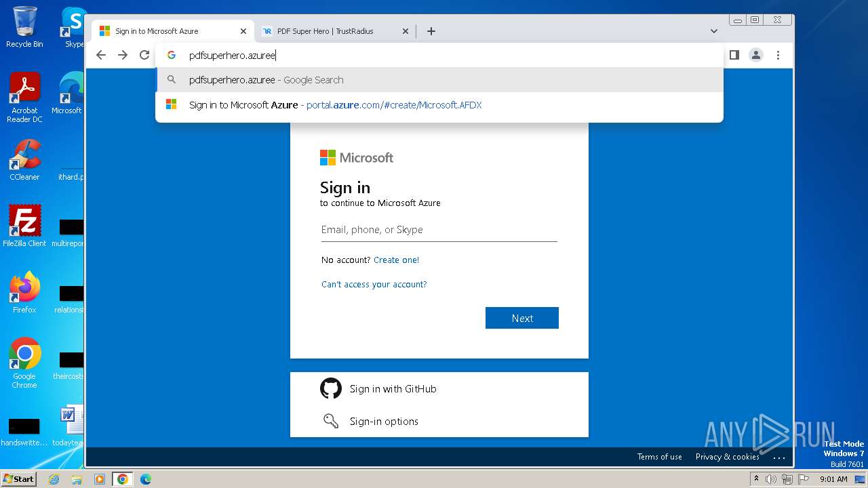
Task: Switch to Sign in to Microsoft Azure tab
Action: 173,31
